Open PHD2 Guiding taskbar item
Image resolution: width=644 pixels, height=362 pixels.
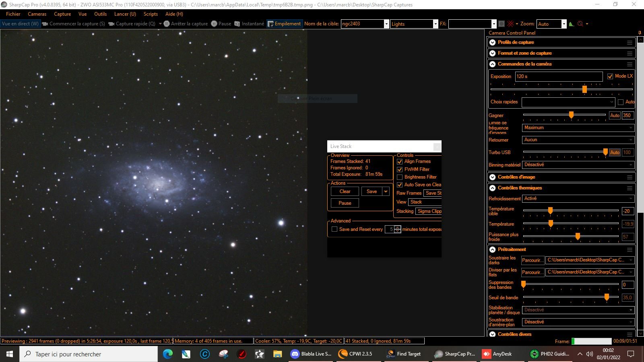[549, 354]
